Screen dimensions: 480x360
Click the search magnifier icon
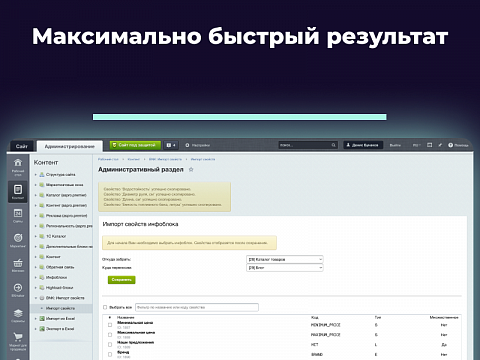tap(333, 145)
